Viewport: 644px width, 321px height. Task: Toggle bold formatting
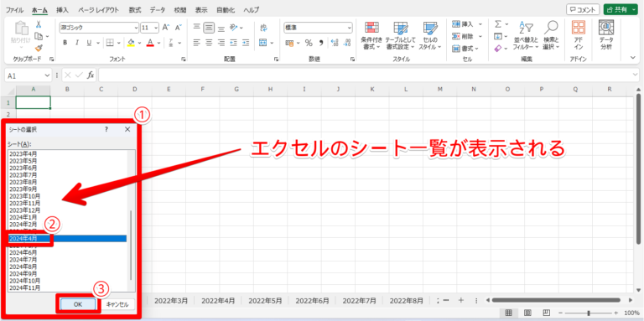click(x=65, y=42)
